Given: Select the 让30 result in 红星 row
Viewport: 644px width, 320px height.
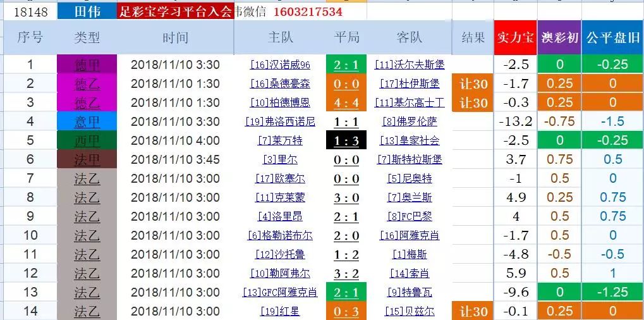Looking at the screenshot, I should [x=473, y=311].
